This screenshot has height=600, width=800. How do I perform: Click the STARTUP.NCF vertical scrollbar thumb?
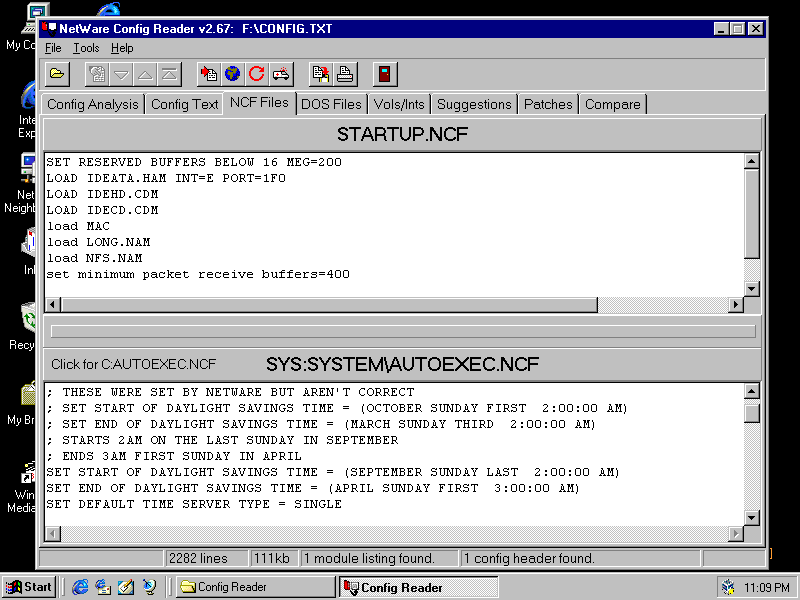click(752, 214)
